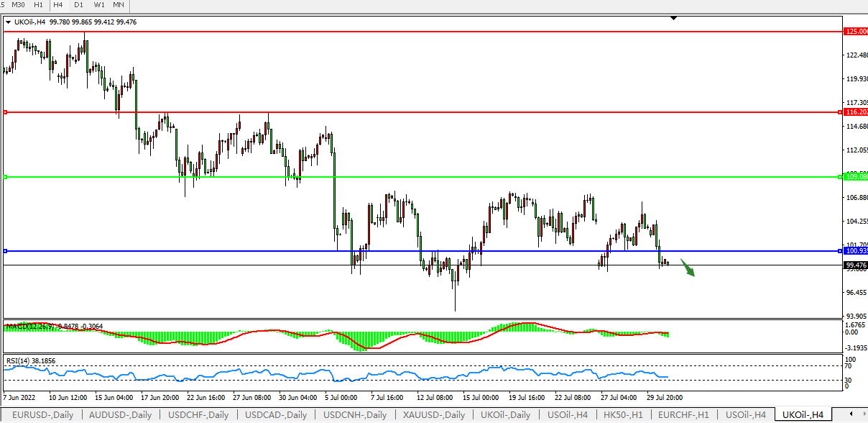Click the chart shift marker triangle

click(673, 18)
